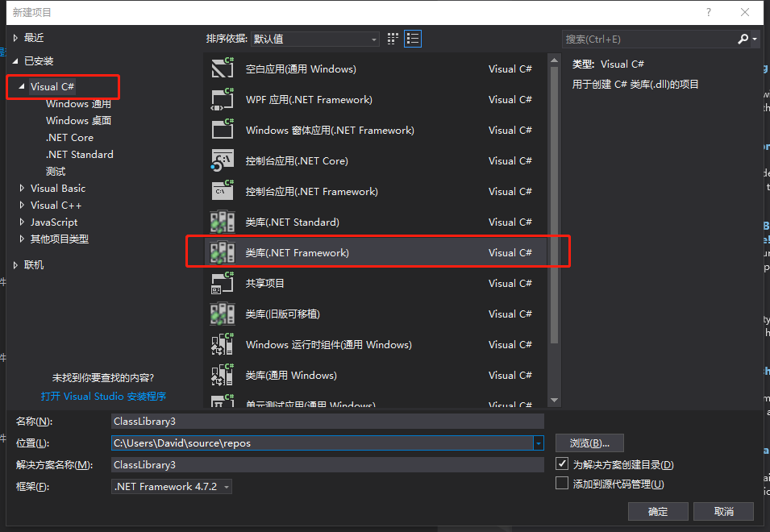The width and height of the screenshot is (770, 532).
Task: Enable 添加到源代码管理 checkbox
Action: (x=562, y=484)
